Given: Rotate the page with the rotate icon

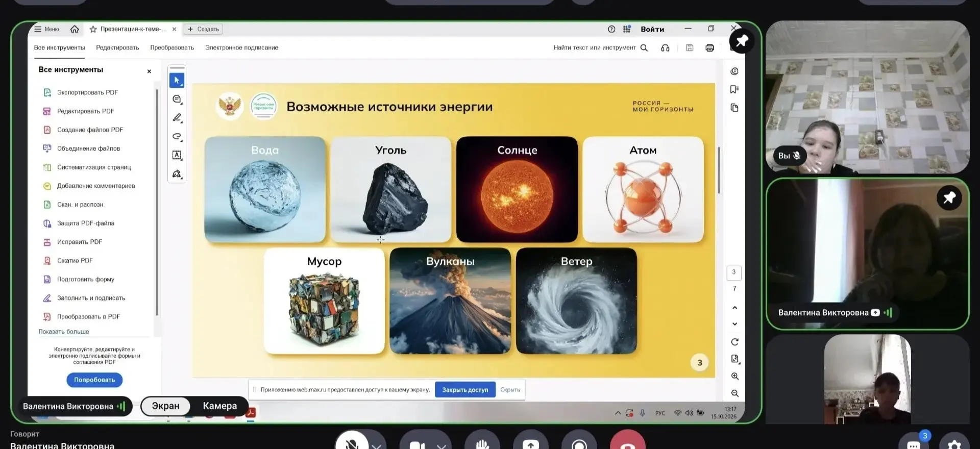Looking at the screenshot, I should (734, 342).
